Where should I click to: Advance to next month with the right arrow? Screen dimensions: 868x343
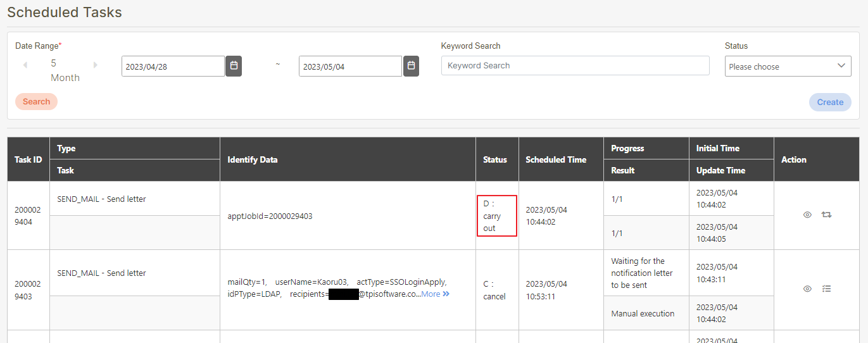pyautogui.click(x=96, y=65)
